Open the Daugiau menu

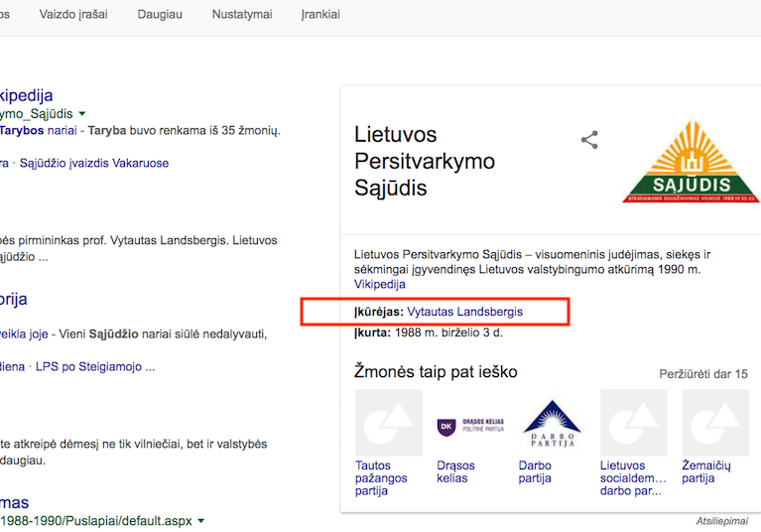[x=160, y=15]
